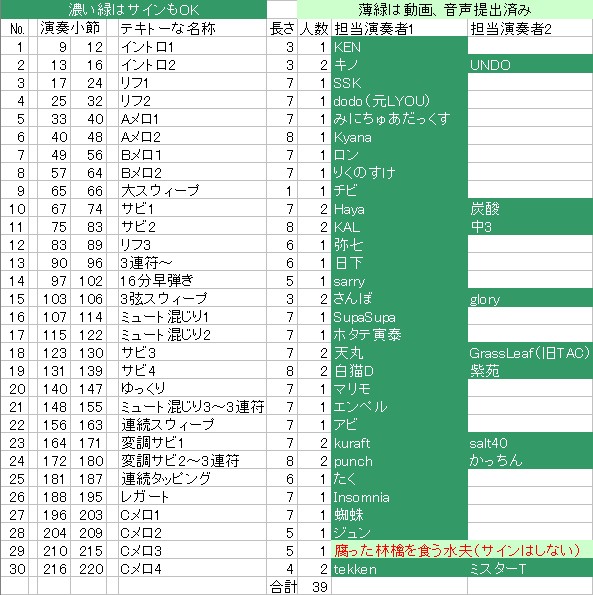The width and height of the screenshot is (593, 595).
Task: Select the Kyana cell
Action: point(400,137)
